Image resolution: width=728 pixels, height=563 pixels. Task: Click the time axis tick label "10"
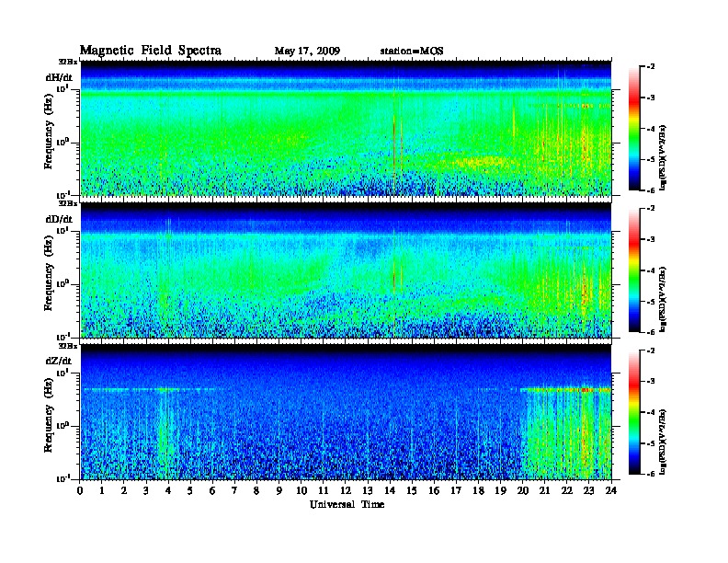(x=301, y=490)
